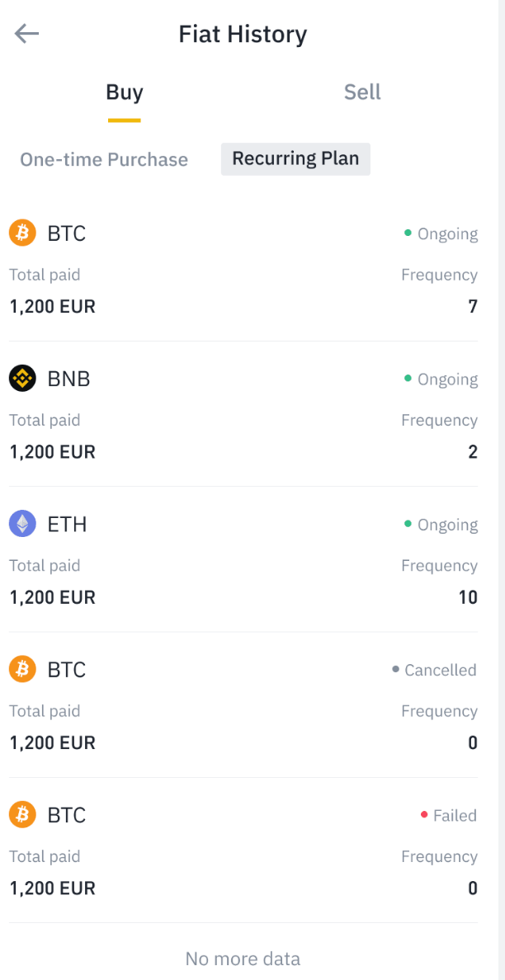Click the ETH plan frequency value 10

pyautogui.click(x=468, y=597)
